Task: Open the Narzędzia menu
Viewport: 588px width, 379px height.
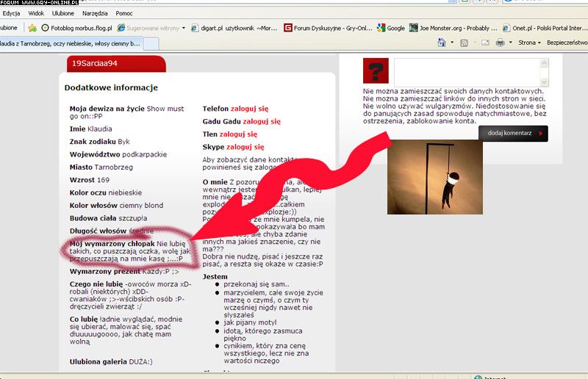Action: click(95, 13)
